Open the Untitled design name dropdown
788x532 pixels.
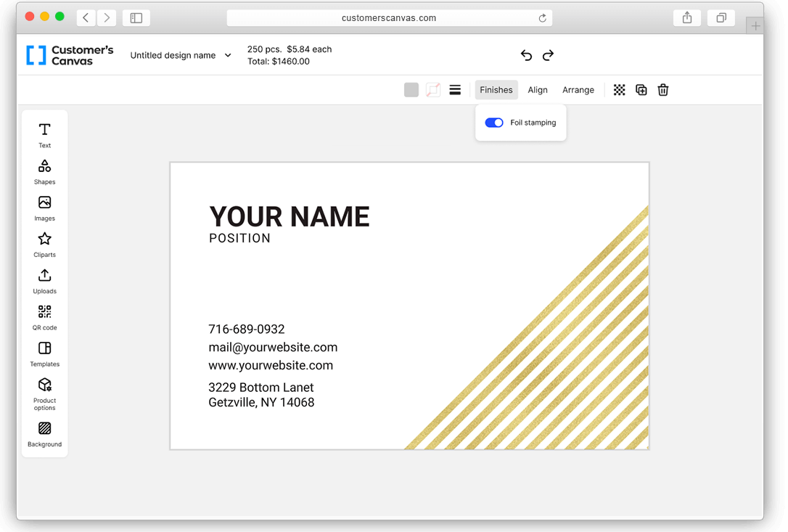[x=179, y=54]
